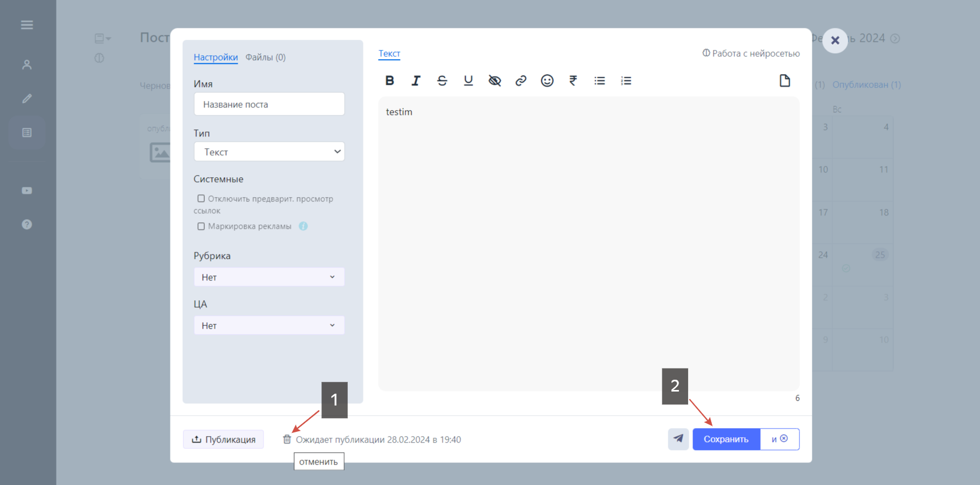The width and height of the screenshot is (980, 485).
Task: Click the 'Название поста' name field
Action: [269, 104]
